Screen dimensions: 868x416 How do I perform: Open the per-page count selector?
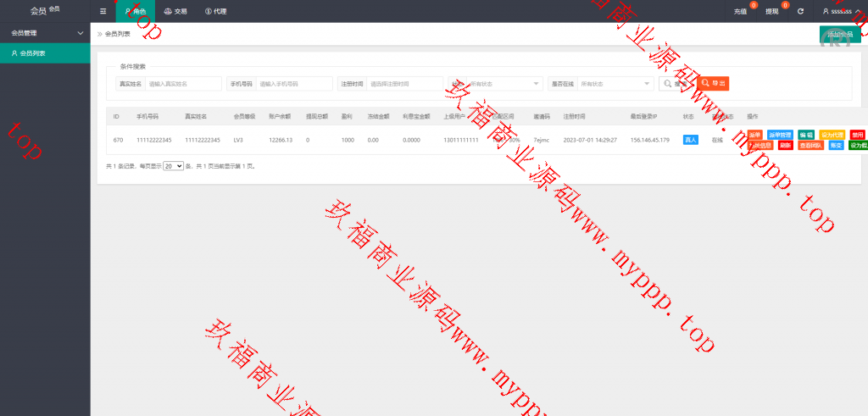(x=174, y=167)
